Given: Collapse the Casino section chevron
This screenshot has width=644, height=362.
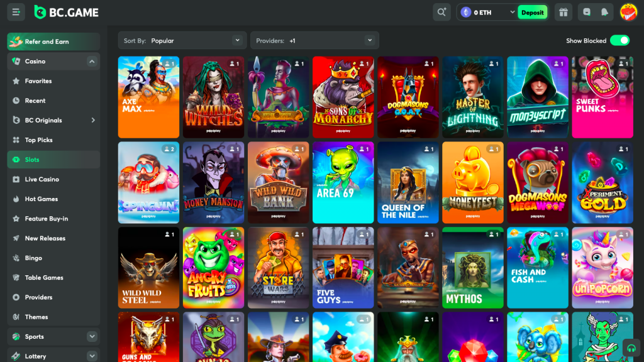Looking at the screenshot, I should pyautogui.click(x=92, y=62).
